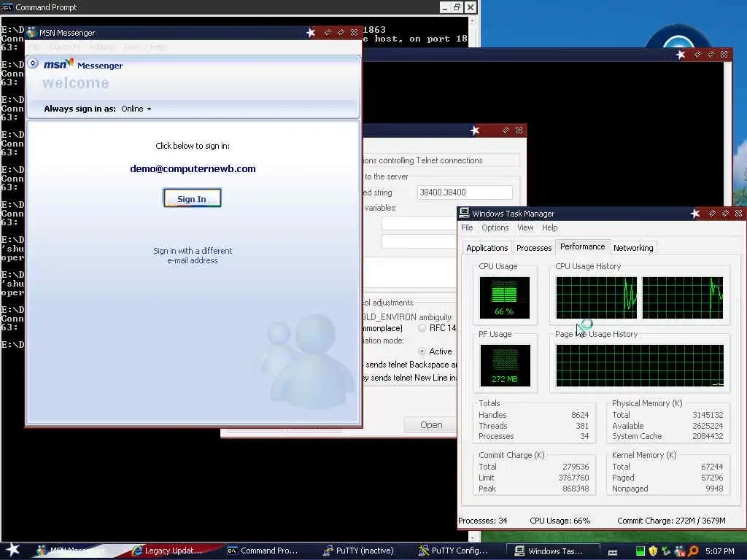Click the Kernel Memory Nonpaged value 9948
Viewport: 747px width, 560px height.
tap(714, 489)
